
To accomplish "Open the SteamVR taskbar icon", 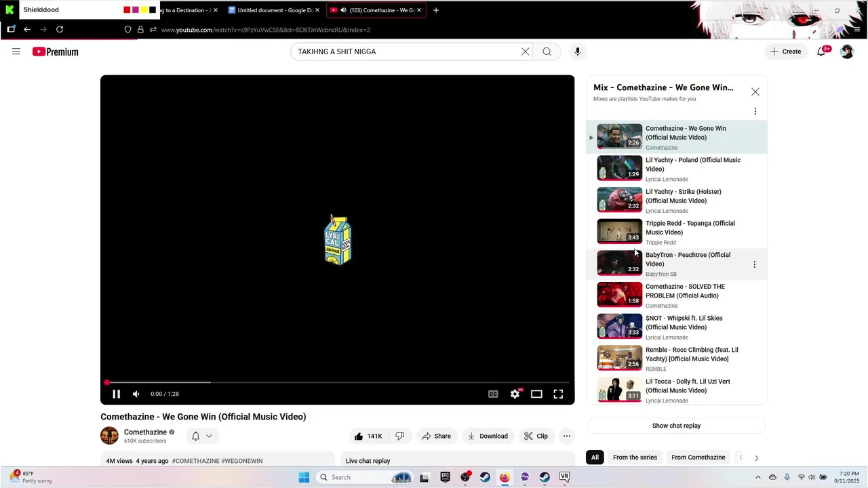I will pyautogui.click(x=564, y=477).
